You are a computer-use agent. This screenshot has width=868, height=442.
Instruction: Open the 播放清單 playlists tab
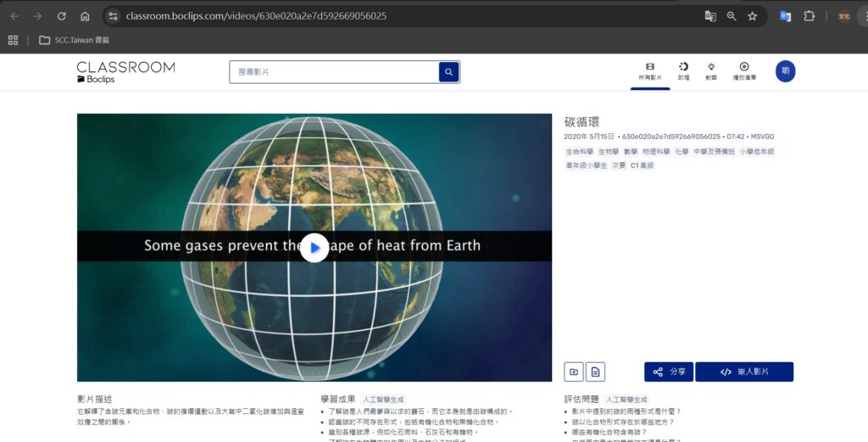click(744, 71)
